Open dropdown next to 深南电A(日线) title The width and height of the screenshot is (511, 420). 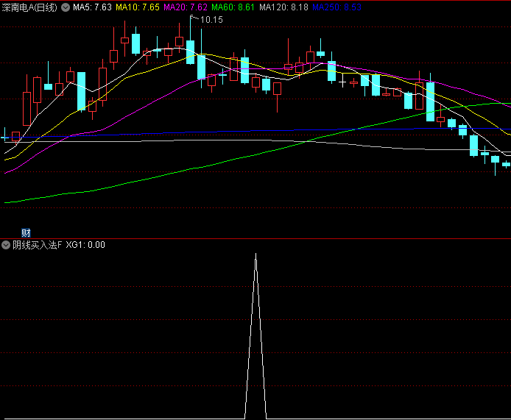(66, 7)
